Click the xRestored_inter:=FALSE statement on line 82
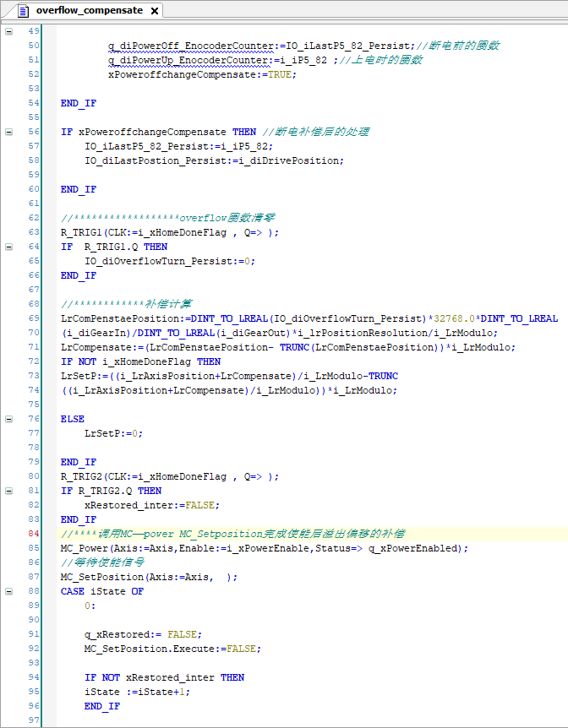 (151, 505)
